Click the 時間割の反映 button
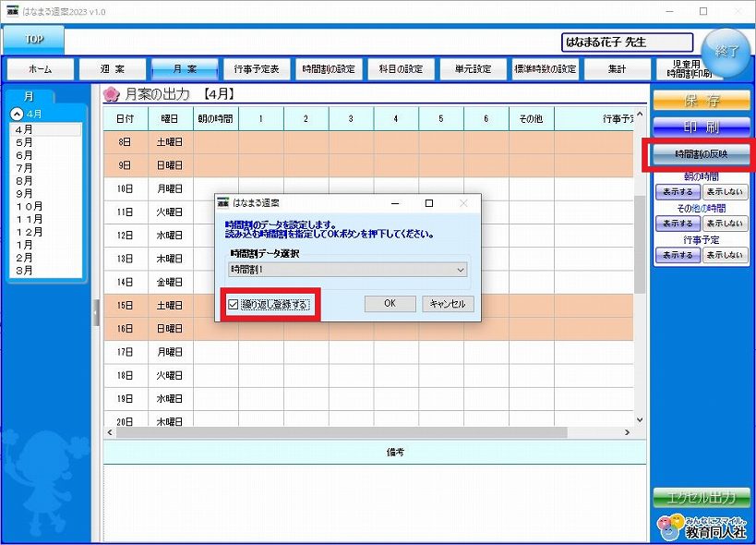Screen dimensions: 756x545 (702, 154)
